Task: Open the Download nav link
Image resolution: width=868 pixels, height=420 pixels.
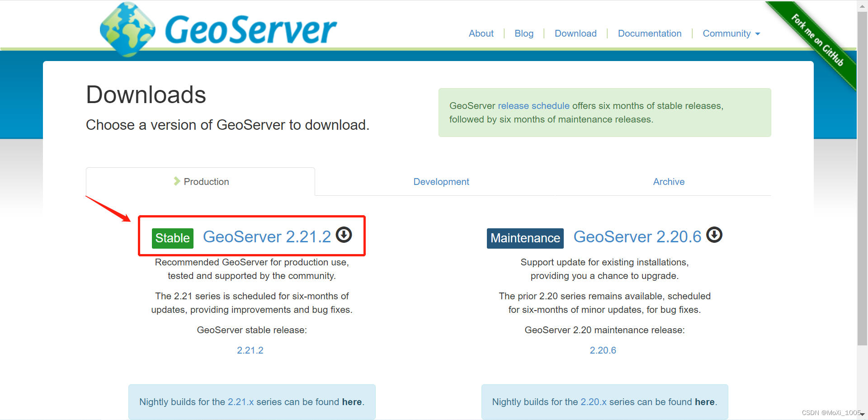Action: click(576, 33)
